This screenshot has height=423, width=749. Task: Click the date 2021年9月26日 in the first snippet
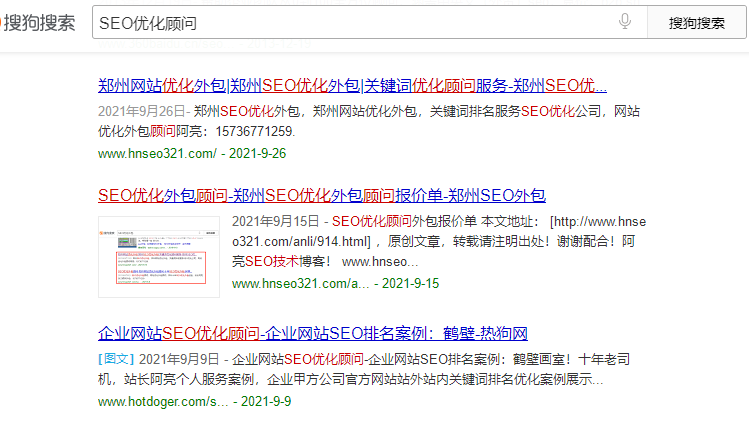coord(141,111)
